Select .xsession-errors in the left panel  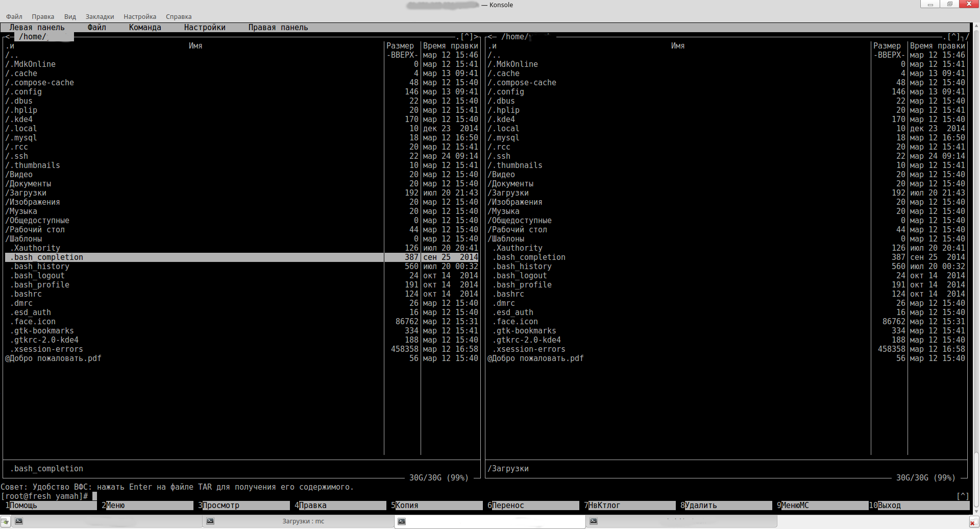(241, 349)
